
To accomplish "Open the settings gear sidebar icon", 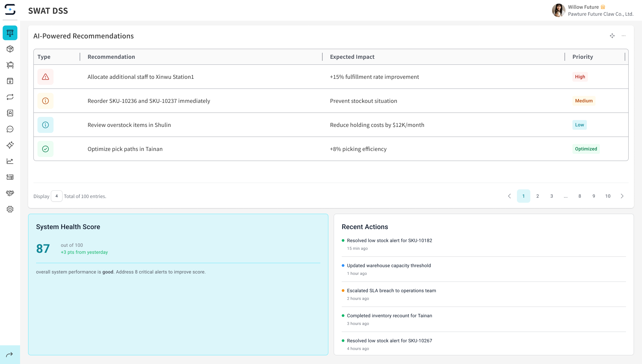I will 10,209.
